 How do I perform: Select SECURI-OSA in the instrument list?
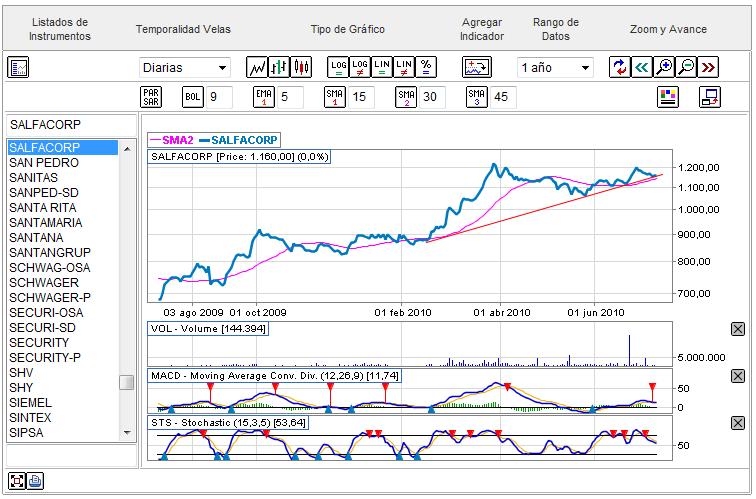coord(63,312)
